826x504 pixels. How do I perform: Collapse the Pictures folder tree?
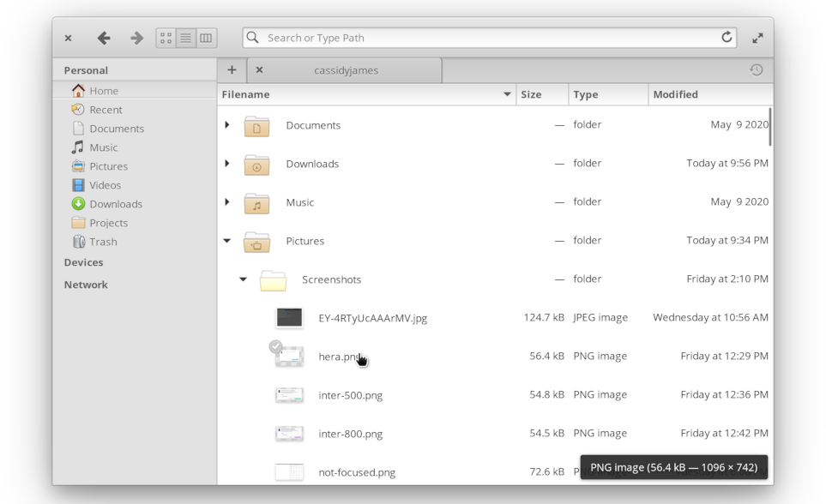(227, 241)
